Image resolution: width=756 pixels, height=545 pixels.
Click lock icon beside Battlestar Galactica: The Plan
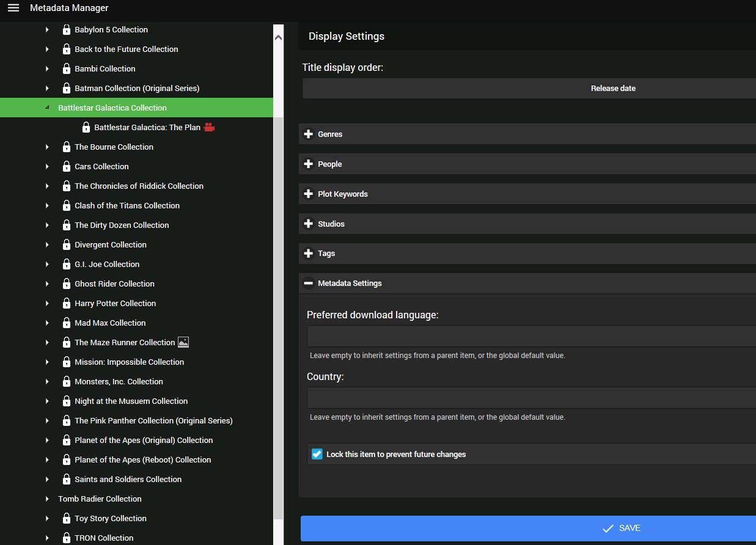pos(86,127)
